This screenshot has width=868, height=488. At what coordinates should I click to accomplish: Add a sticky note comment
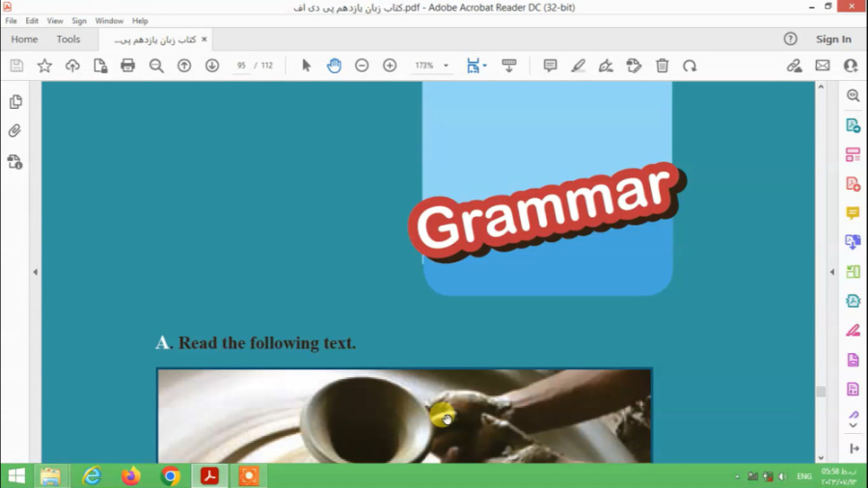coord(551,66)
